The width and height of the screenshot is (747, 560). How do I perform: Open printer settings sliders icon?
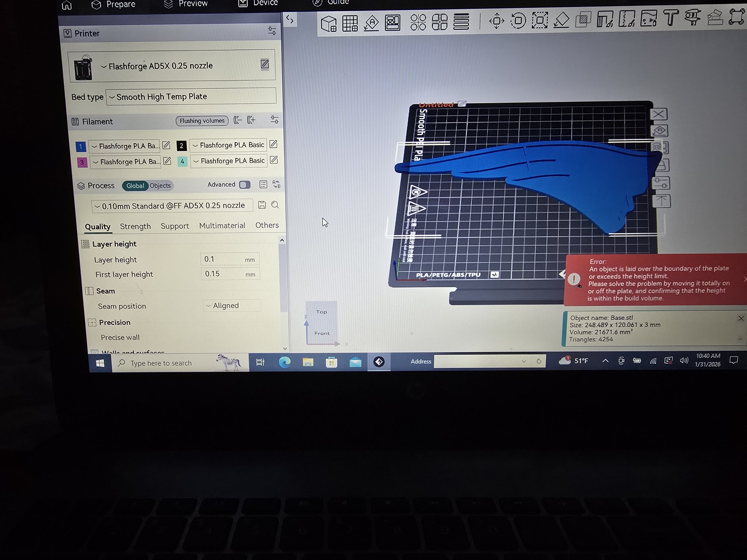coord(272,31)
